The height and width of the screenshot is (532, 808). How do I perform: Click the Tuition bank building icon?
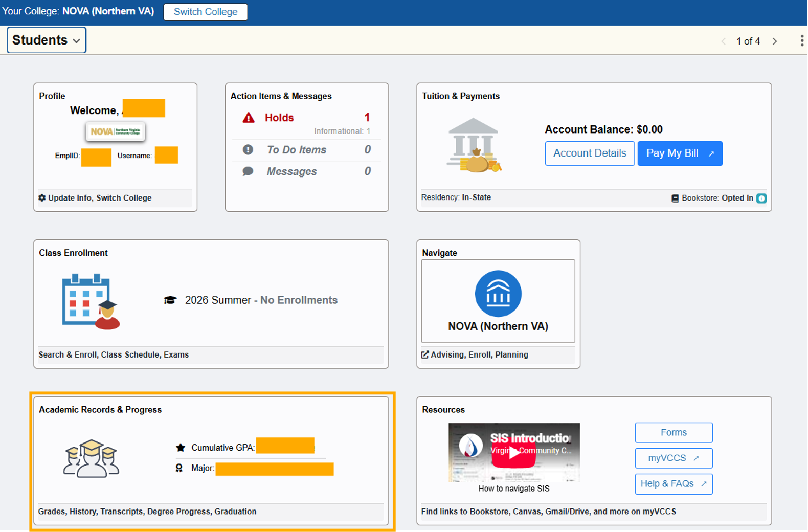pos(474,145)
